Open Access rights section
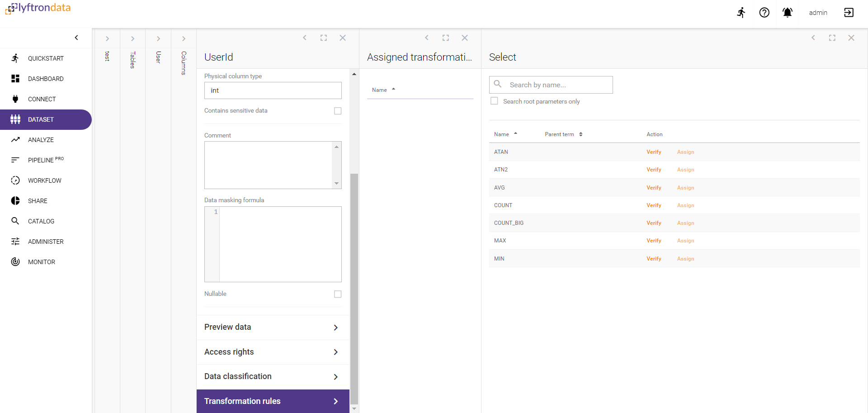The height and width of the screenshot is (413, 868). click(x=273, y=352)
